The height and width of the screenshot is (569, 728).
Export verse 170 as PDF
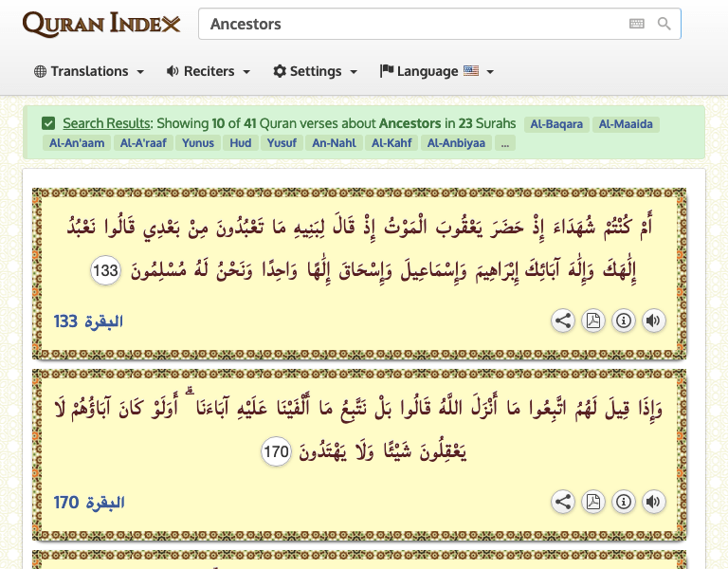click(593, 502)
